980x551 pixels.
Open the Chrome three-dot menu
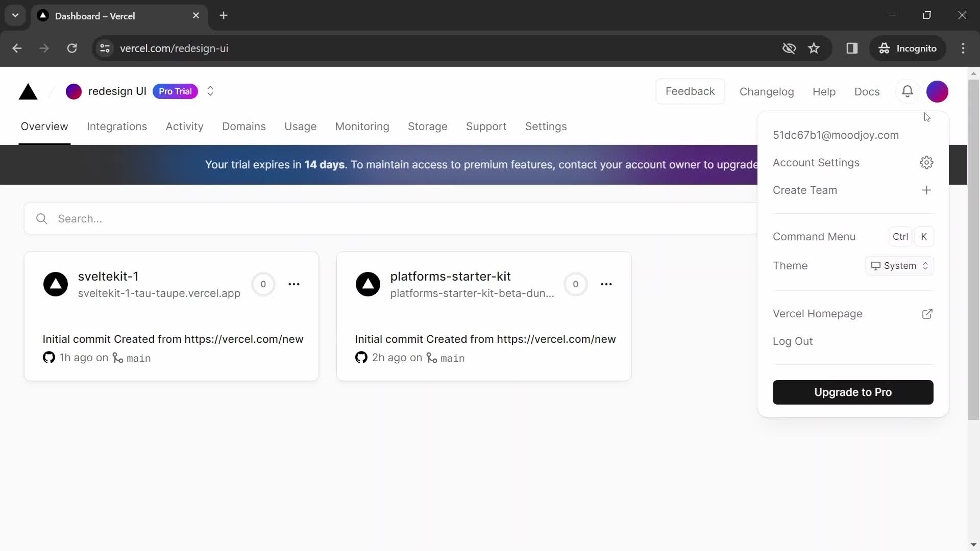(x=963, y=48)
